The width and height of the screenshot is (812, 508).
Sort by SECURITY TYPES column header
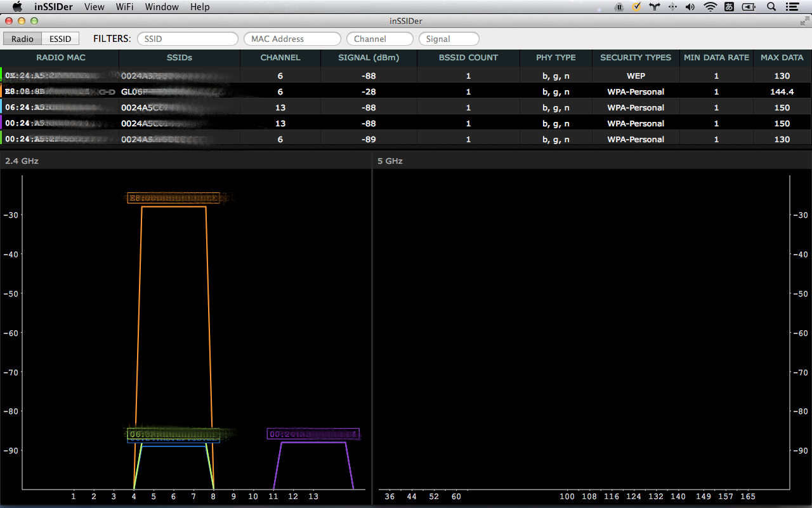[x=636, y=57]
